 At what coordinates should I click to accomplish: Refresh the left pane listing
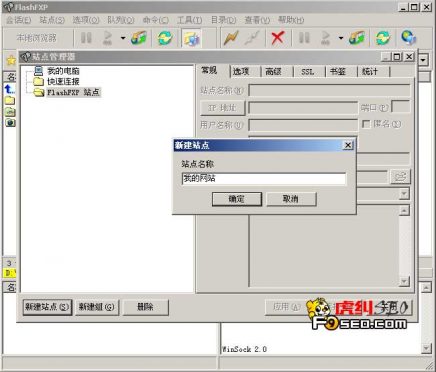pyautogui.click(x=165, y=38)
